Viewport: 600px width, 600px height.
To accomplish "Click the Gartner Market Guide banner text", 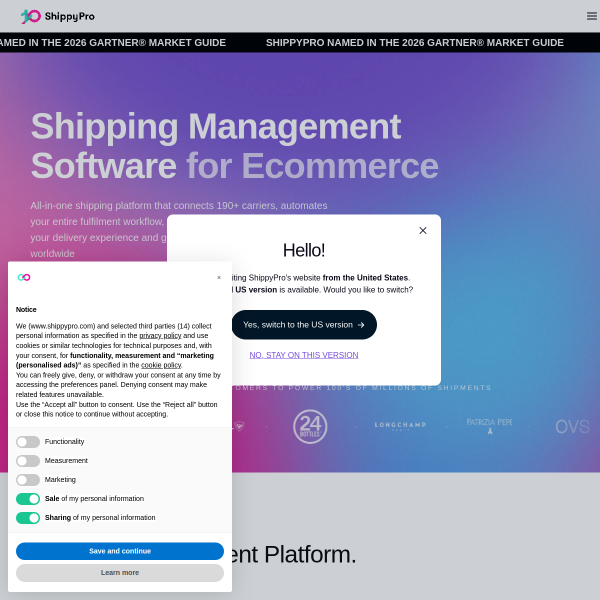I will [x=414, y=42].
